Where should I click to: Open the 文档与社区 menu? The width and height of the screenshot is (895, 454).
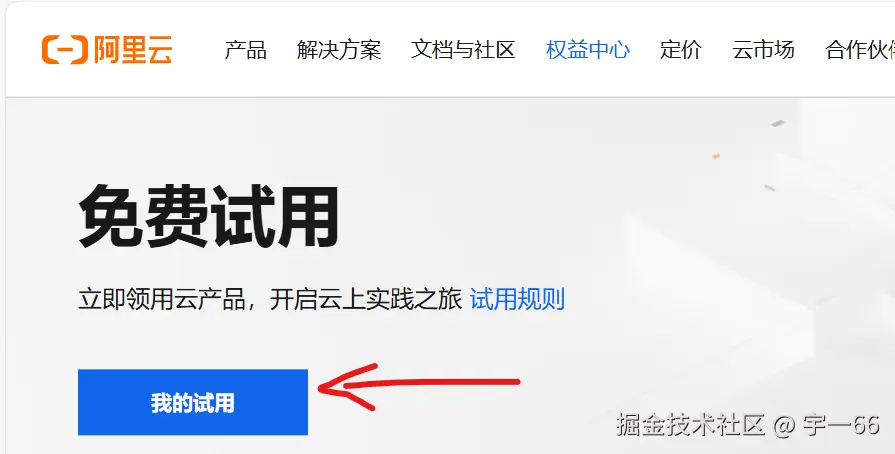[x=463, y=50]
